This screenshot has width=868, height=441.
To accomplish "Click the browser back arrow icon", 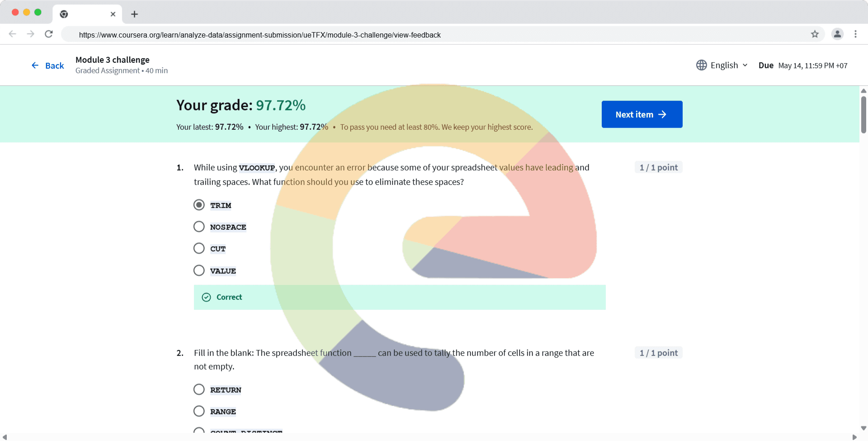I will point(13,34).
